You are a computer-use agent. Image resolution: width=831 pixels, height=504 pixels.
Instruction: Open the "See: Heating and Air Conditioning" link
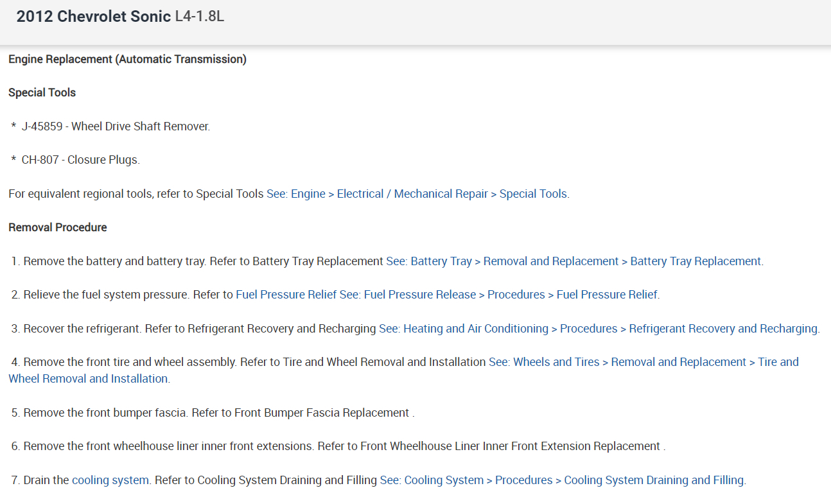(598, 329)
